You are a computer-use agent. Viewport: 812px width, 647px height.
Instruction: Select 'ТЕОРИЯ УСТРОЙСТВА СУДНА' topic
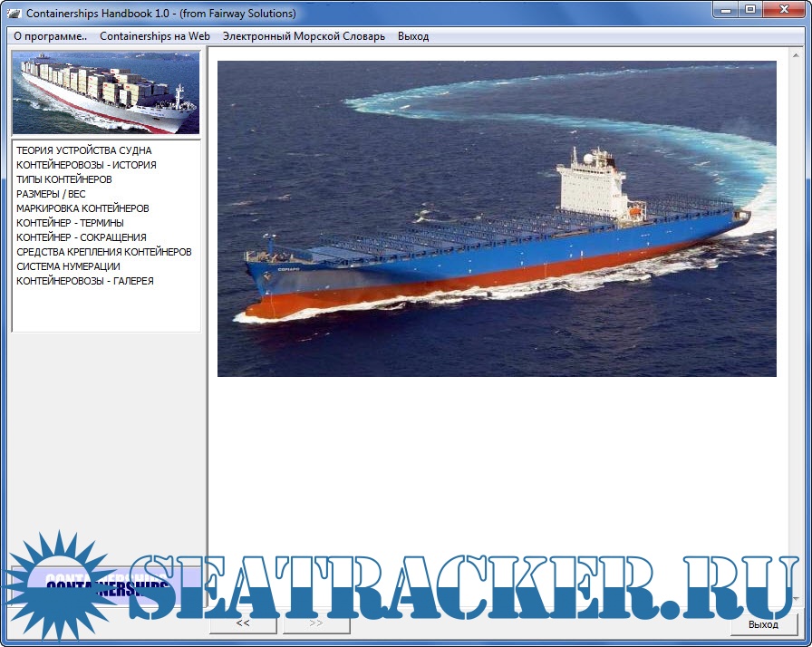click(x=84, y=150)
